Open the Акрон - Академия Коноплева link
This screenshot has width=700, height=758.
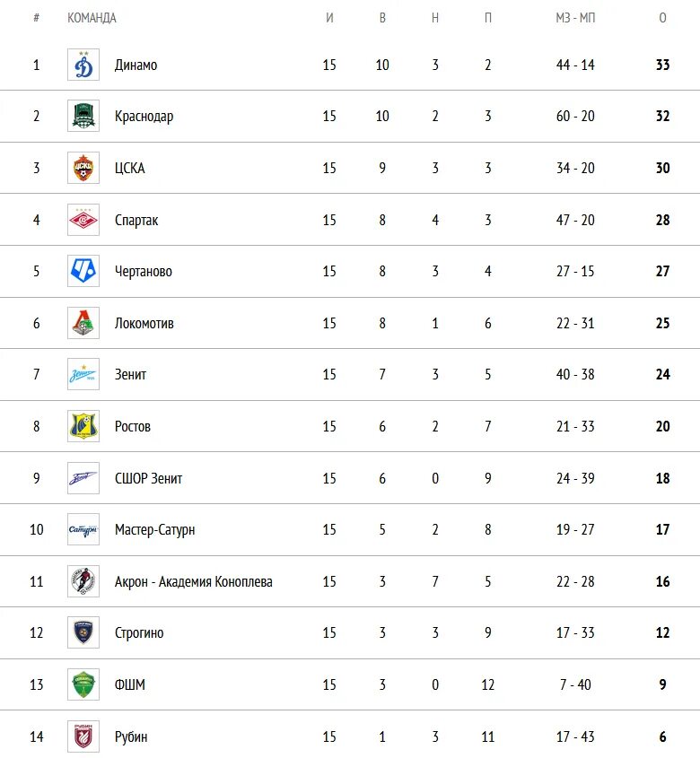click(x=194, y=581)
